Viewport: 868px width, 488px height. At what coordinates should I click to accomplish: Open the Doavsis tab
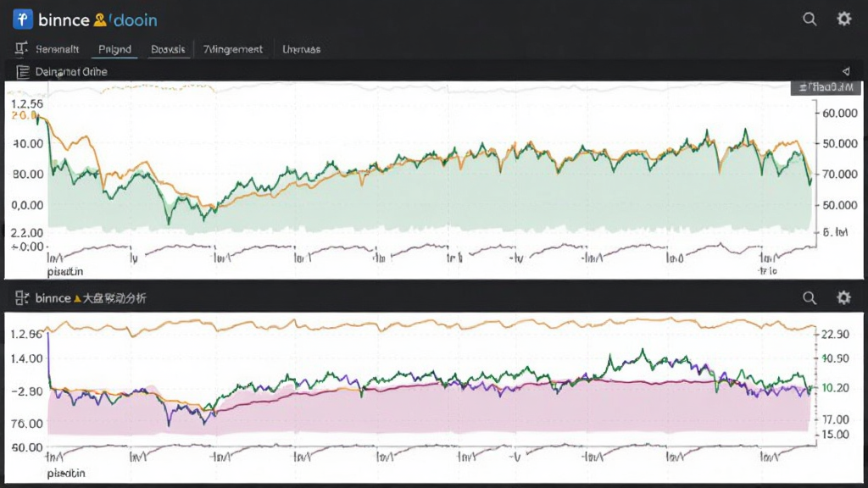click(x=168, y=49)
